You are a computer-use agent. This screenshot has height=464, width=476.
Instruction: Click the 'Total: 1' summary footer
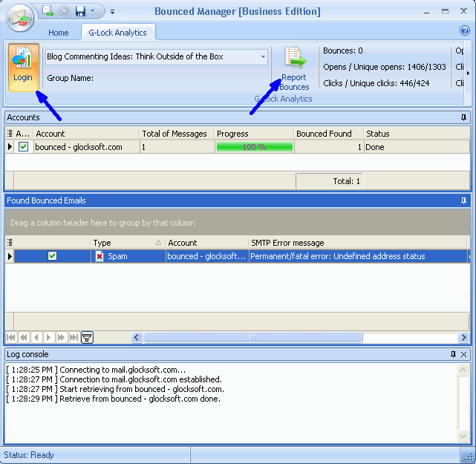tap(330, 181)
